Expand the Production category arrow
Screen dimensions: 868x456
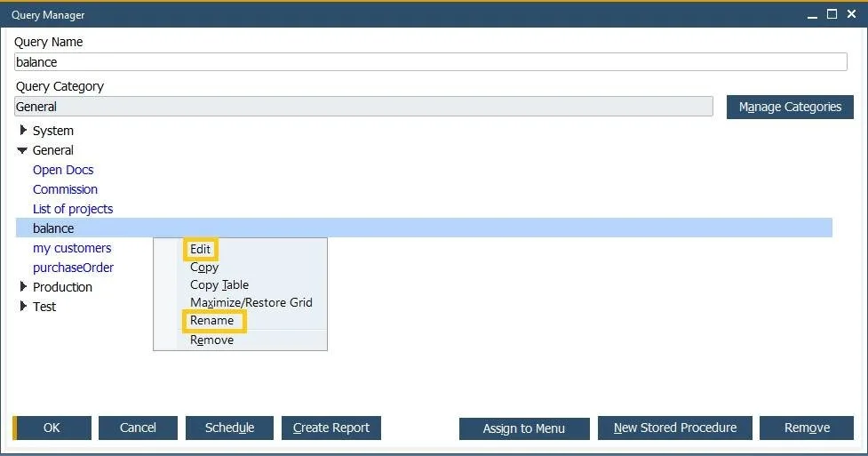tap(23, 286)
